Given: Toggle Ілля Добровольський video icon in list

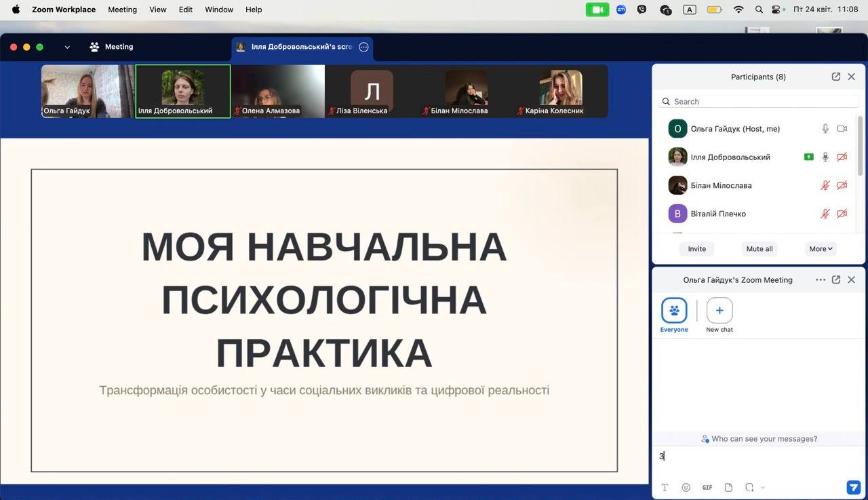Looking at the screenshot, I should (x=842, y=157).
